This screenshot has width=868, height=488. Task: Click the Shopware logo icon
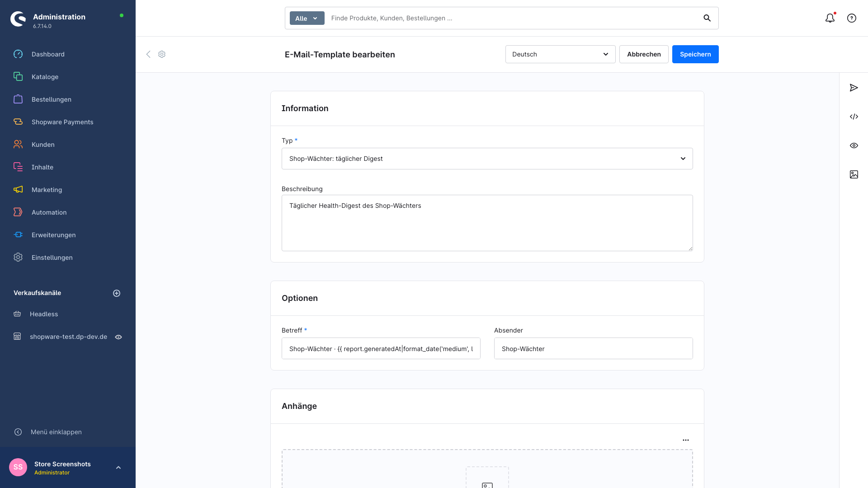(18, 19)
